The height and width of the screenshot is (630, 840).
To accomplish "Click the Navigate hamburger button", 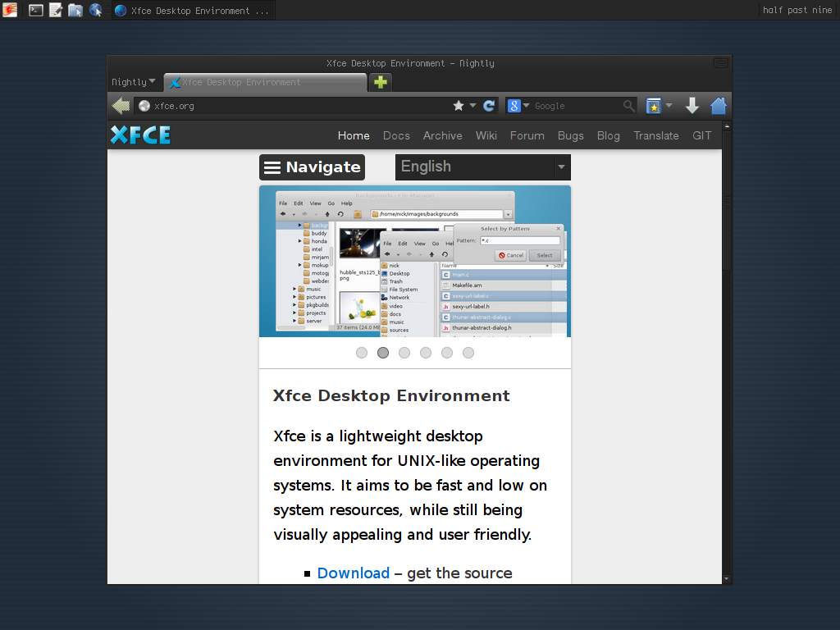I will [313, 167].
